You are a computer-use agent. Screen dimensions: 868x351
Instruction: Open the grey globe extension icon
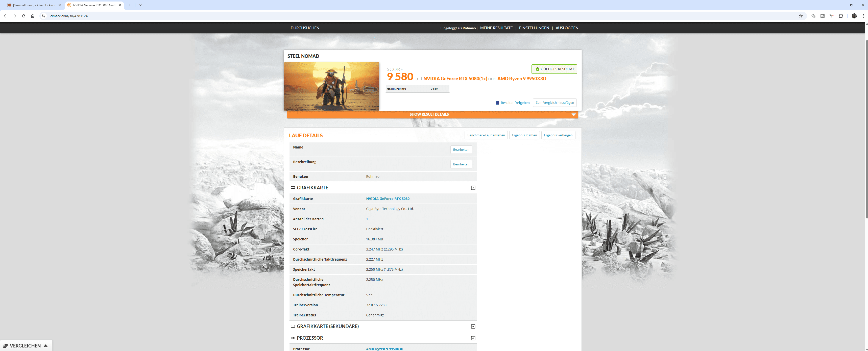[x=813, y=16]
